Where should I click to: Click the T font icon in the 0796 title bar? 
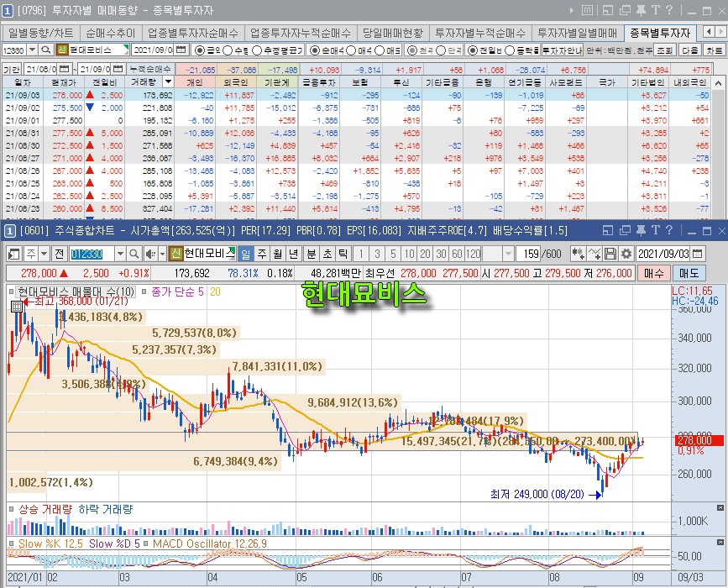(x=656, y=10)
